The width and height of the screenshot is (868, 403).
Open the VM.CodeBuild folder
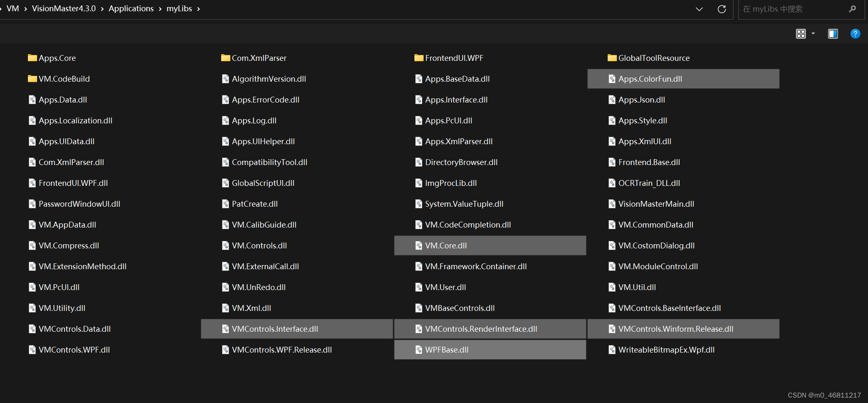coord(64,79)
